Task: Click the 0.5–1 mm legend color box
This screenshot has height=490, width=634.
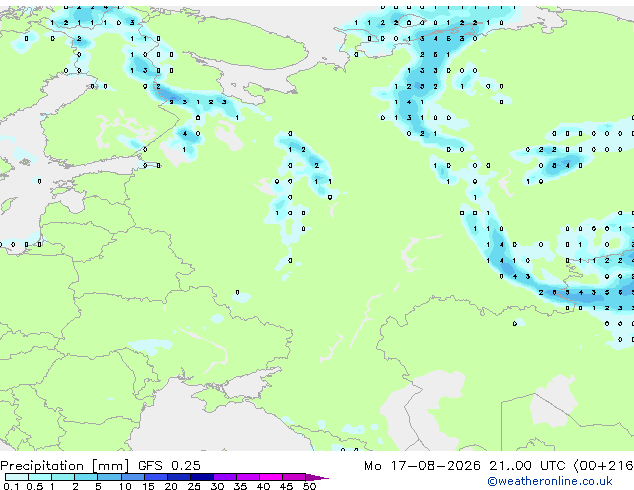Action: [x=40, y=477]
